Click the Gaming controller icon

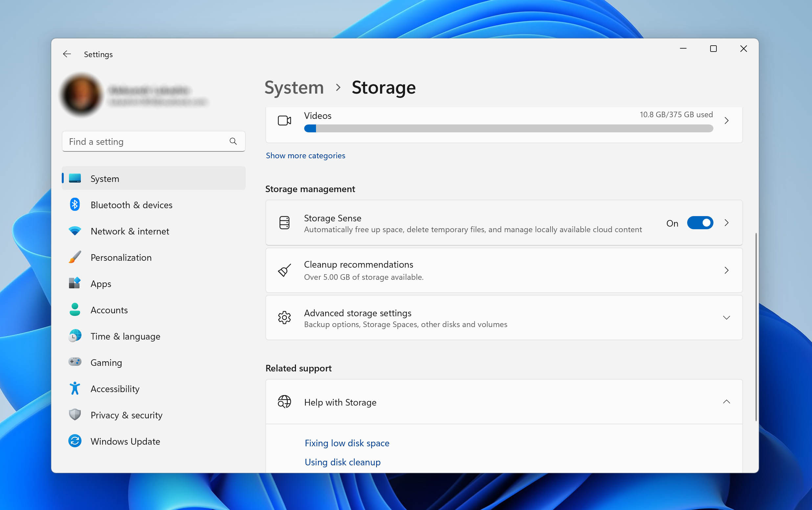point(75,362)
